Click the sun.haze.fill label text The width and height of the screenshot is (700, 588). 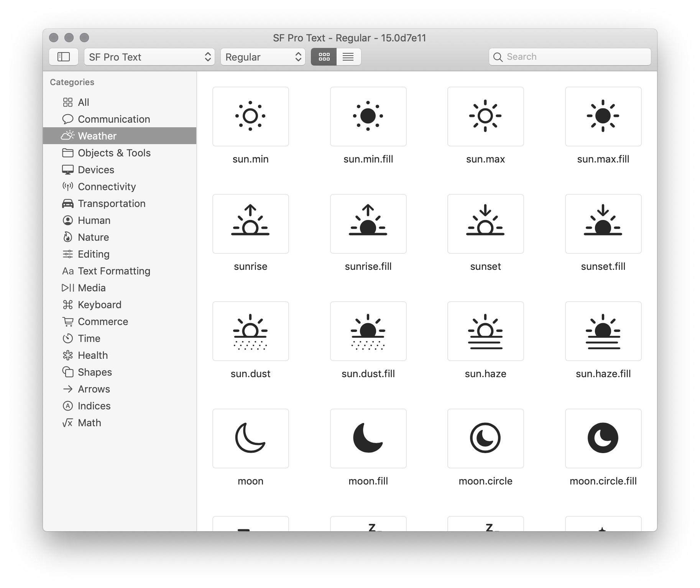(603, 374)
